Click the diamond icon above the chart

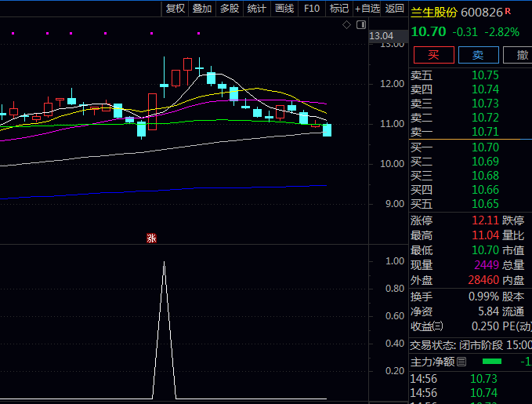(x=346, y=25)
